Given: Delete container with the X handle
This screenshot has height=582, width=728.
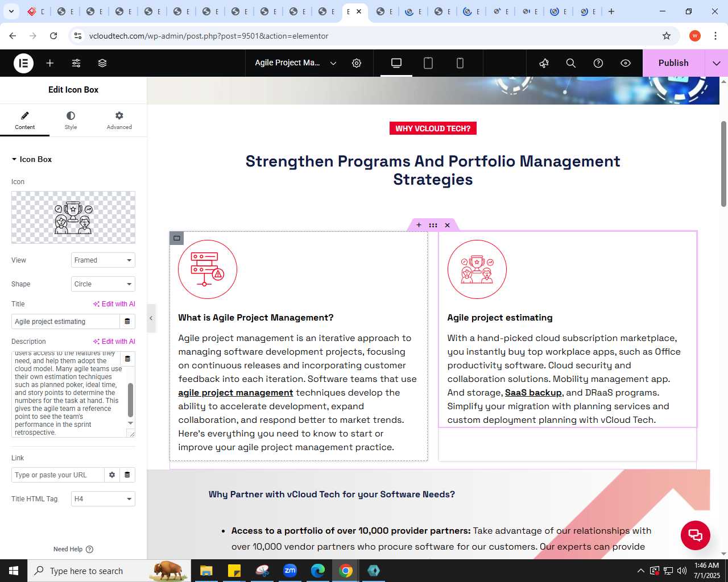Looking at the screenshot, I should pyautogui.click(x=448, y=225).
